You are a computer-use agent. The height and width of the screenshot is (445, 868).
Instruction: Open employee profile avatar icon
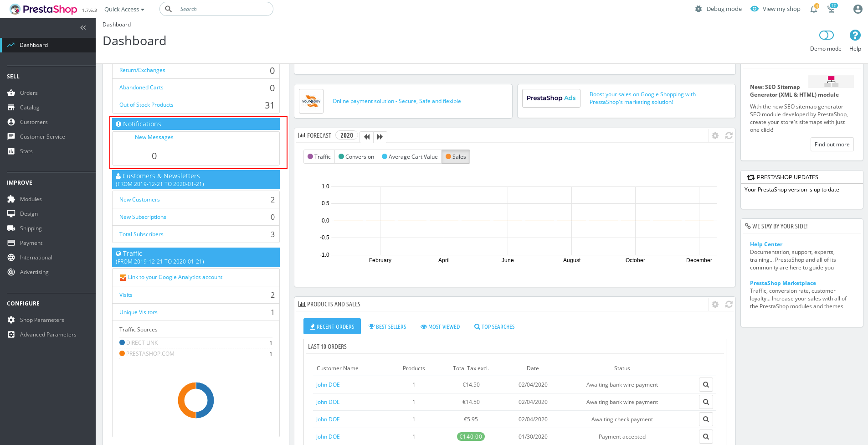858,9
